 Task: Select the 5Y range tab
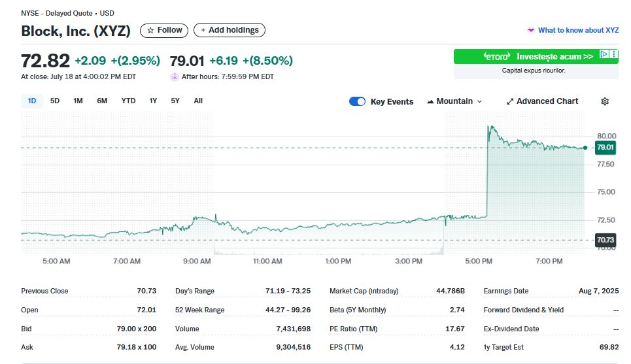click(175, 101)
